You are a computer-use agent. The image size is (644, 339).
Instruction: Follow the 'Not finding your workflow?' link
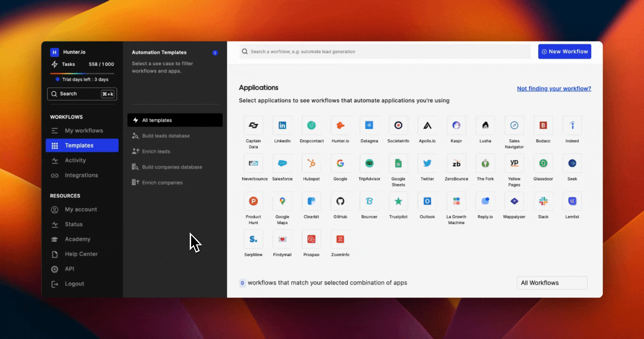click(554, 89)
